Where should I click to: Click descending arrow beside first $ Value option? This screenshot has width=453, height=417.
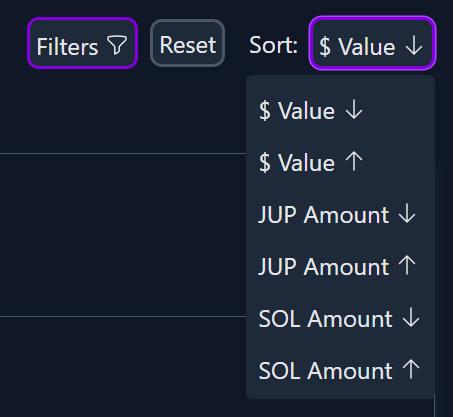(x=354, y=110)
